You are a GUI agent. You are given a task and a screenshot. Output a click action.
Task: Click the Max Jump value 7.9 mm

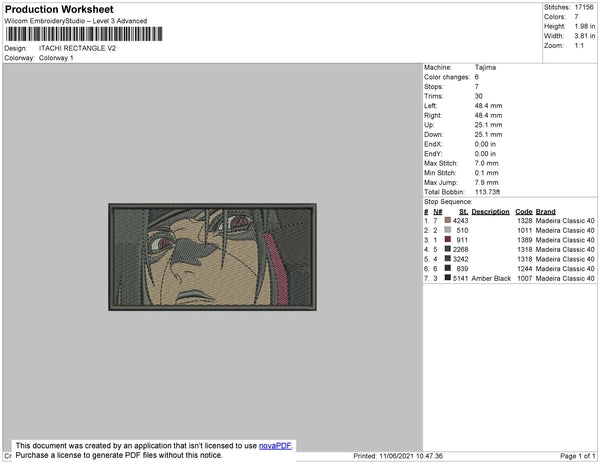click(x=487, y=182)
